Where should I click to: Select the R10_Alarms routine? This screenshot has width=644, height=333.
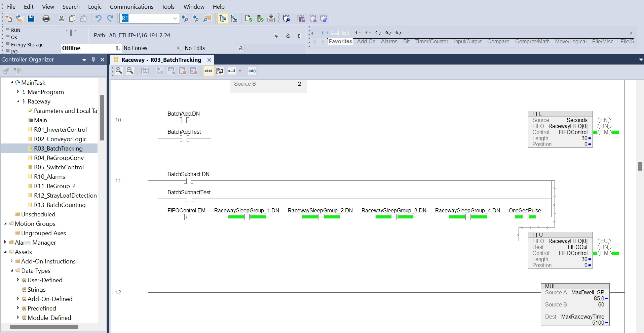(49, 176)
